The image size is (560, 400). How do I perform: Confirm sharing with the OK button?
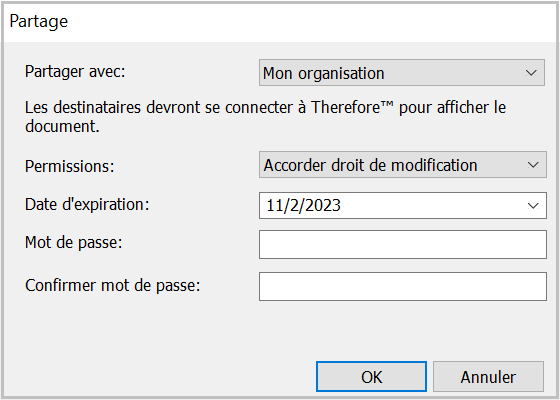click(371, 377)
